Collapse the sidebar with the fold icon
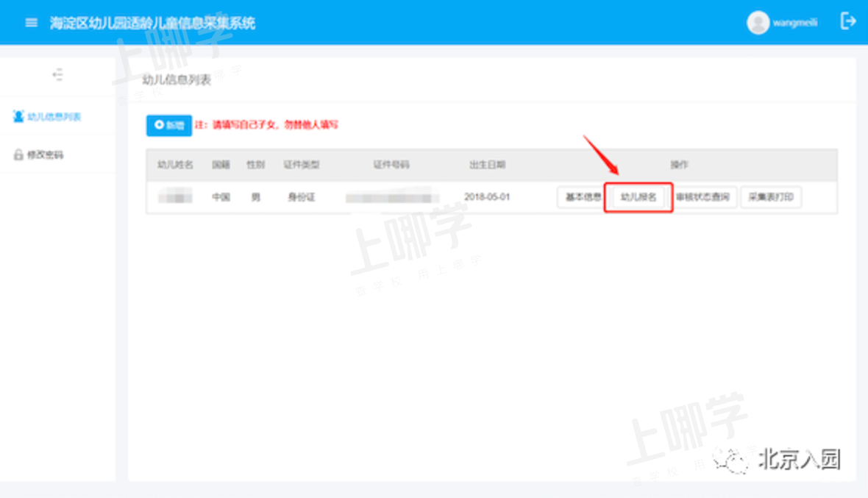 [57, 75]
